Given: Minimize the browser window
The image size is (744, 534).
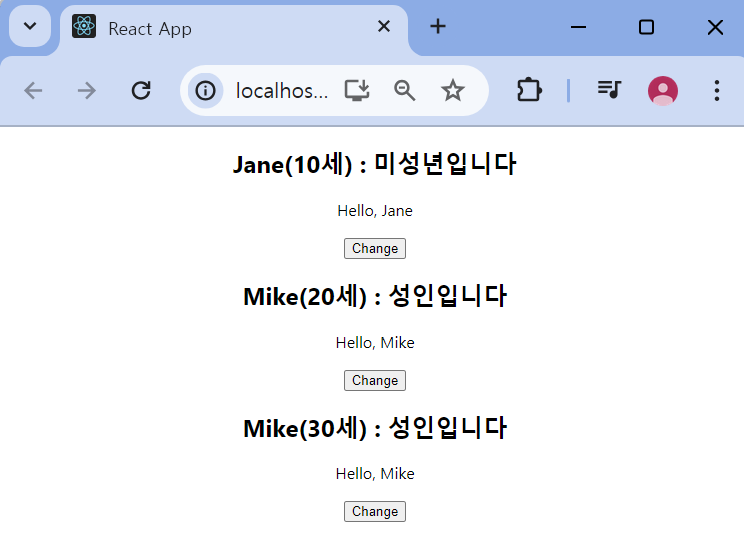Looking at the screenshot, I should coord(578,27).
